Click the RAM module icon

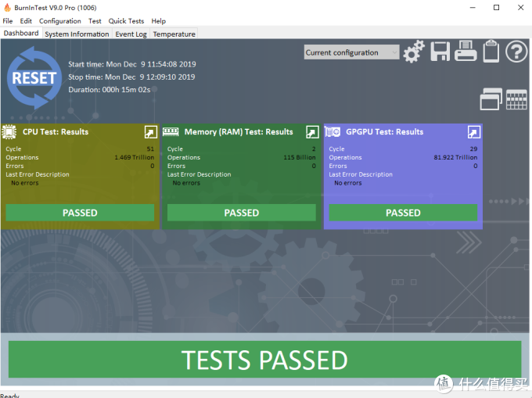pos(171,132)
